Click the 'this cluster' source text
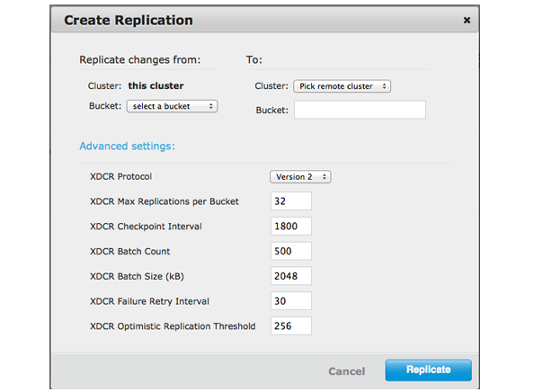 click(x=156, y=86)
